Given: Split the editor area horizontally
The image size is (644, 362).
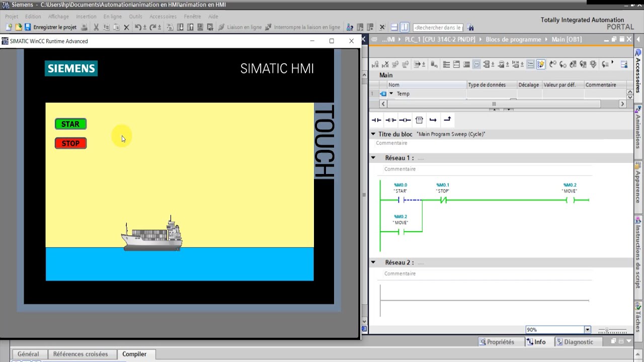Looking at the screenshot, I should click(394, 27).
